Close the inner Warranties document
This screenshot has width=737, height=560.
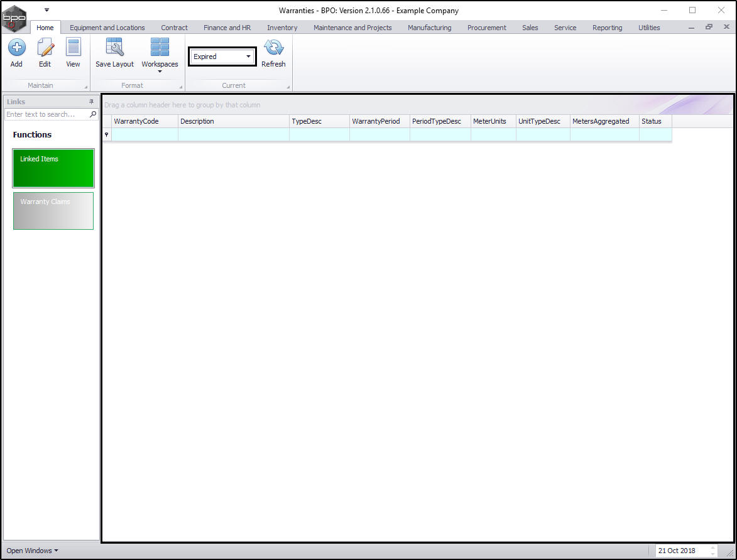click(x=726, y=27)
